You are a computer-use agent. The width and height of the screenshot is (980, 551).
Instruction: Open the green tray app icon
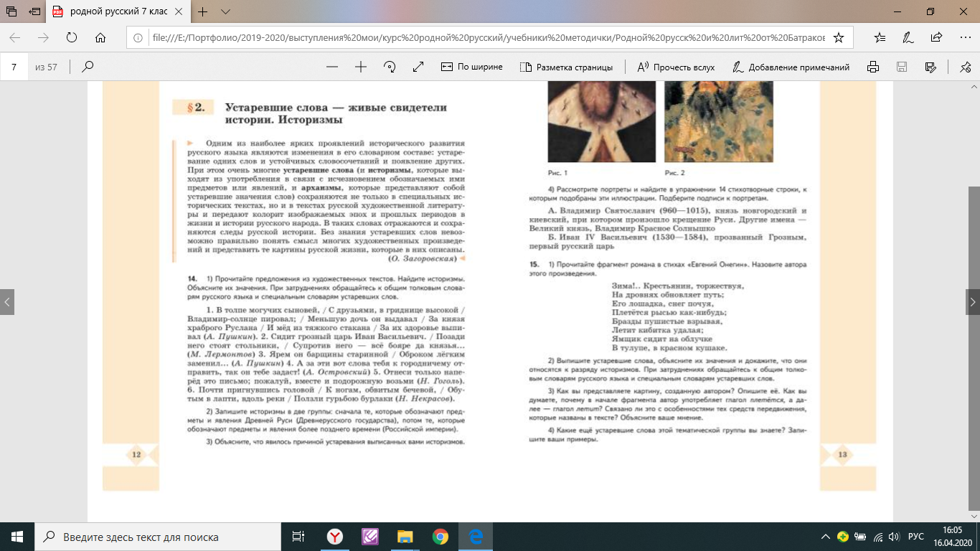pos(843,537)
